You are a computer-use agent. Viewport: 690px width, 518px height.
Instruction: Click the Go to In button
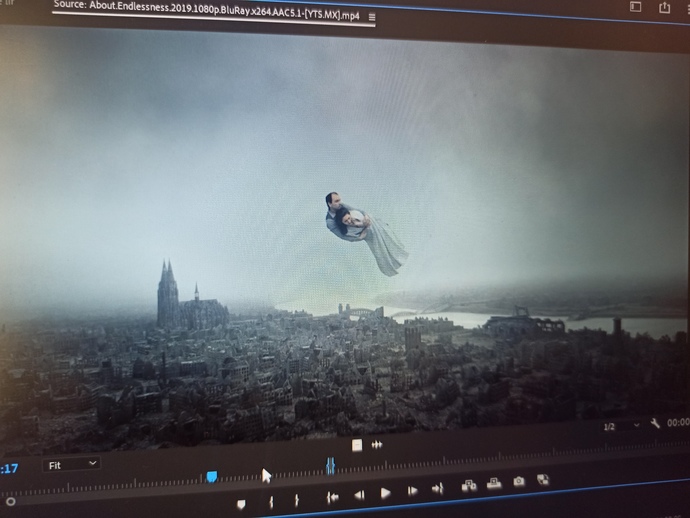tap(333, 497)
